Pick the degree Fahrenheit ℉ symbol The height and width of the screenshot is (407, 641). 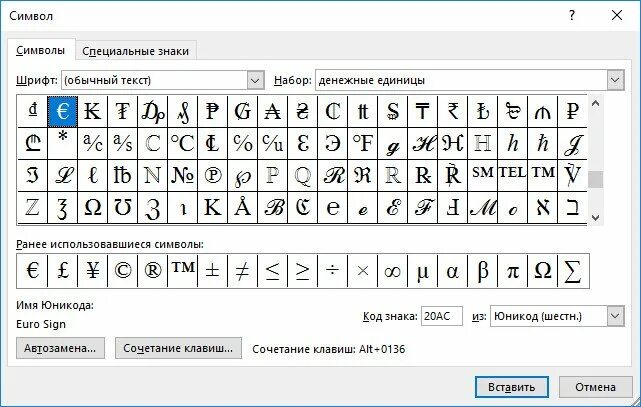[363, 143]
